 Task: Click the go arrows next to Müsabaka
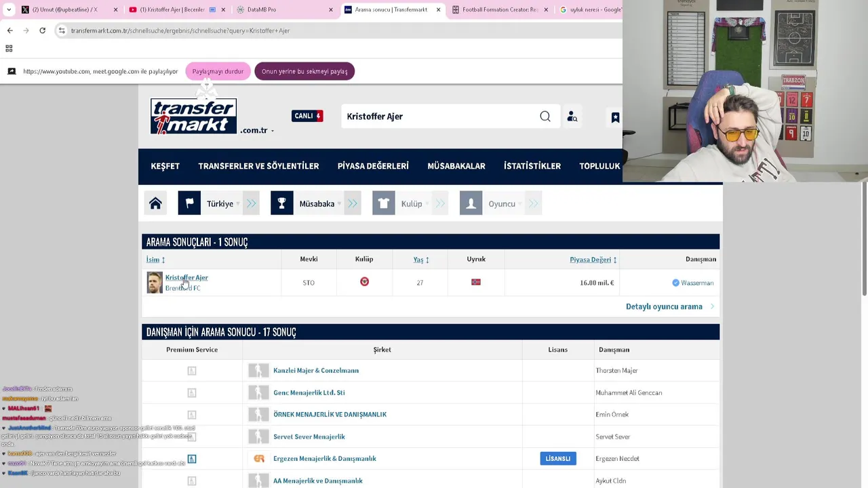click(x=353, y=203)
